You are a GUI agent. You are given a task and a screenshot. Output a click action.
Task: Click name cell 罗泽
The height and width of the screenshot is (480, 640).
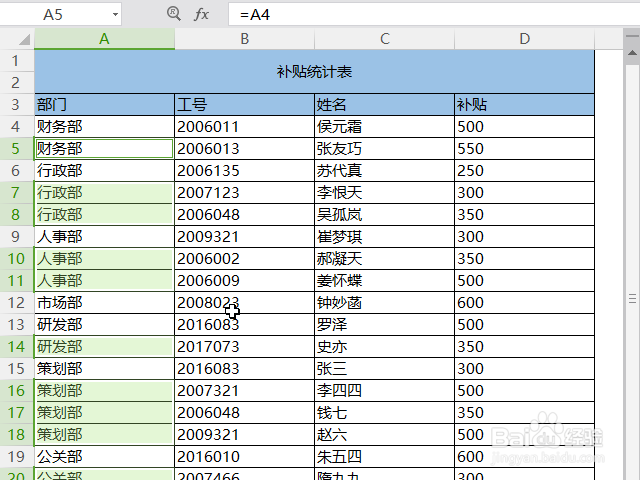(x=384, y=325)
